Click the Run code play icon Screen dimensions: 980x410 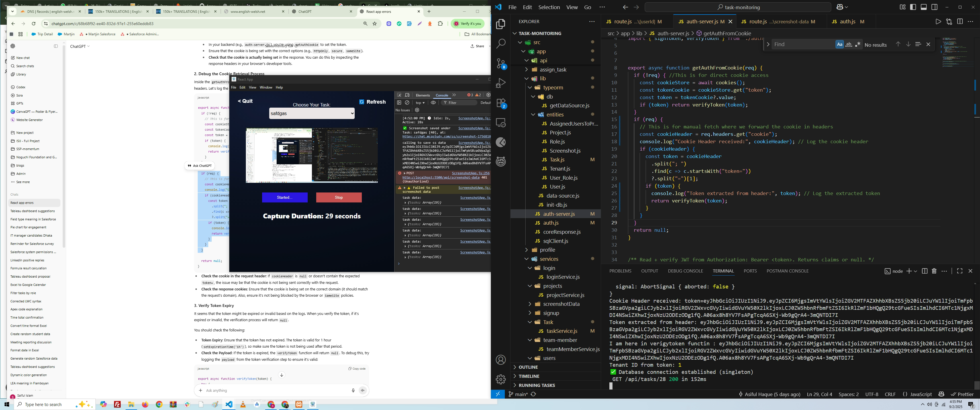click(938, 22)
